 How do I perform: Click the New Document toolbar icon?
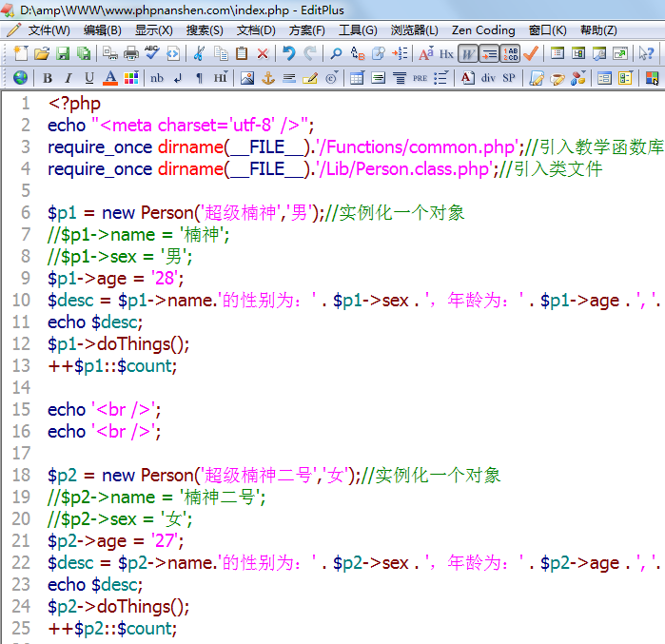(x=20, y=53)
